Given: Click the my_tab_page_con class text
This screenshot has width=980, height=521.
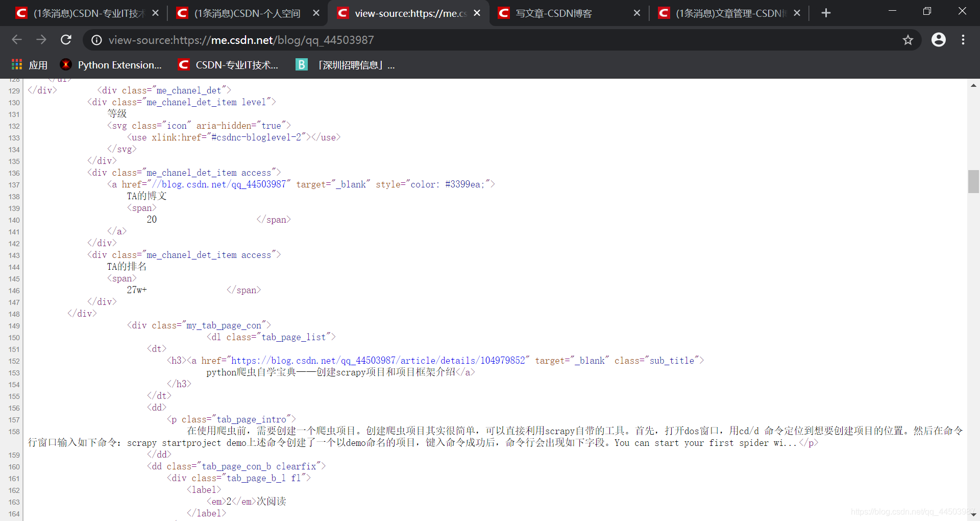Looking at the screenshot, I should tap(224, 325).
